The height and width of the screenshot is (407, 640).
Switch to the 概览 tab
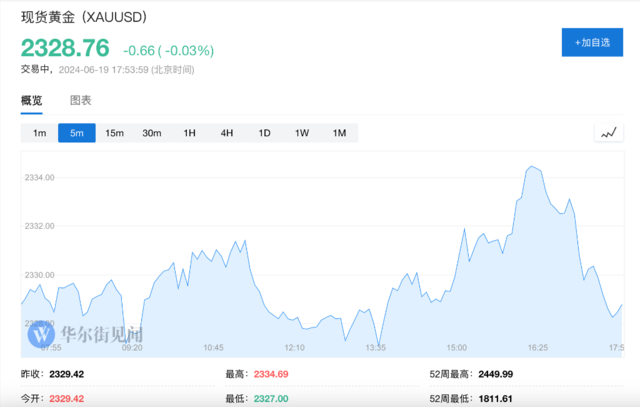coord(32,100)
